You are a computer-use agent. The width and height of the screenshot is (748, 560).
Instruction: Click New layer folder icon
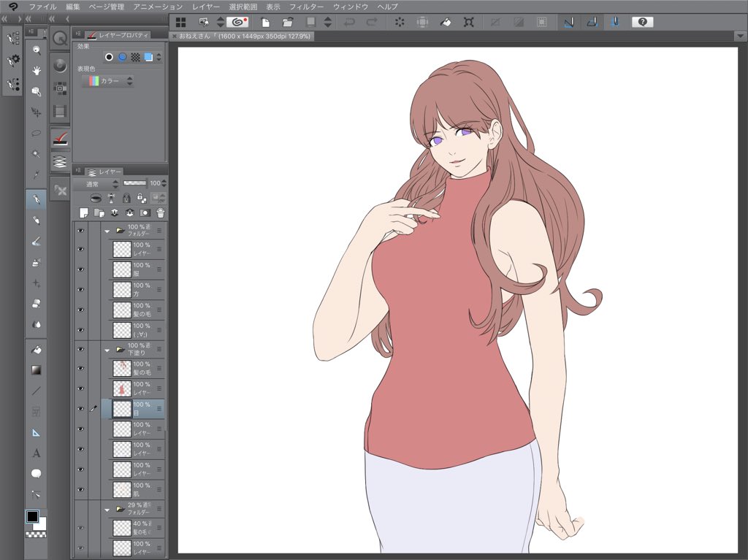tap(99, 212)
